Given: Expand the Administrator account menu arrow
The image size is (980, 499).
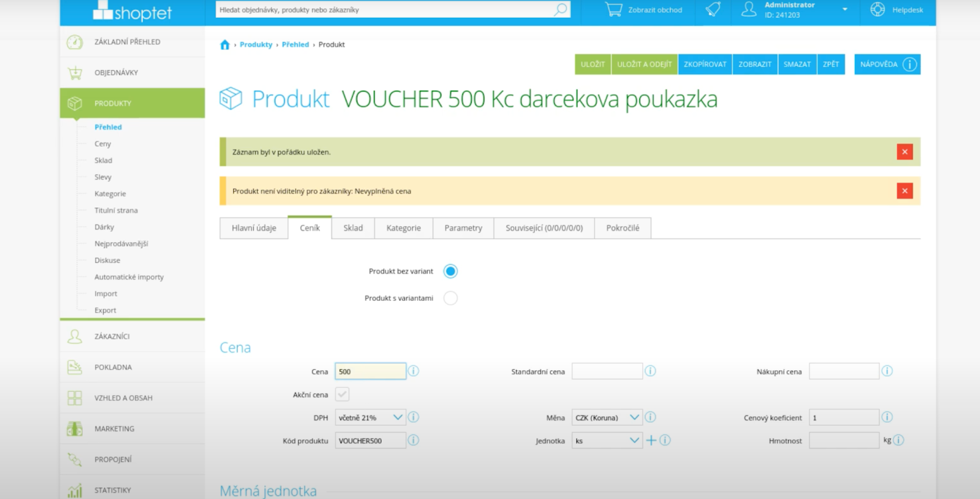Looking at the screenshot, I should 845,9.
